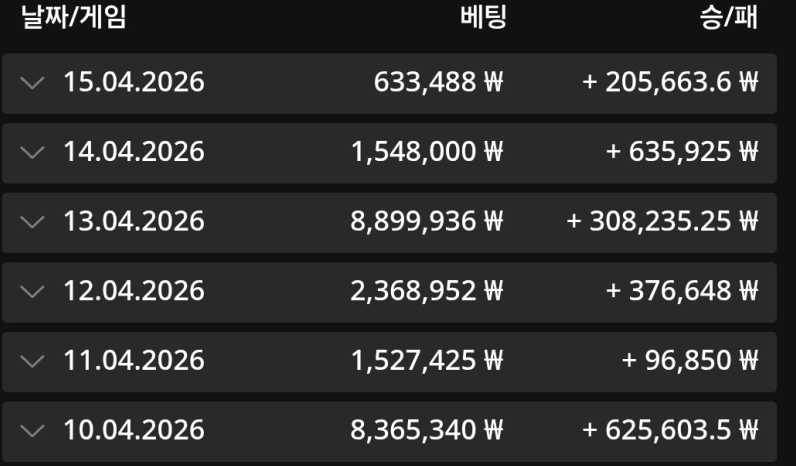Expand the 12.04.2026 row chevron

(x=32, y=291)
